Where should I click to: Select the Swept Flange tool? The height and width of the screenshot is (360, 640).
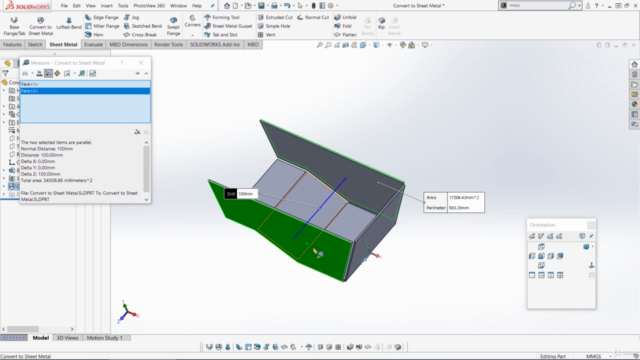pos(173,26)
